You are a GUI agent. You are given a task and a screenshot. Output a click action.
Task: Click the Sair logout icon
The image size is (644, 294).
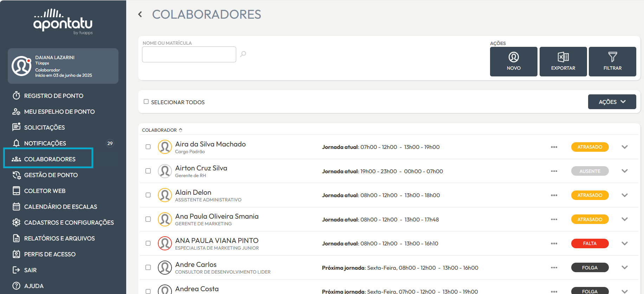(16, 270)
